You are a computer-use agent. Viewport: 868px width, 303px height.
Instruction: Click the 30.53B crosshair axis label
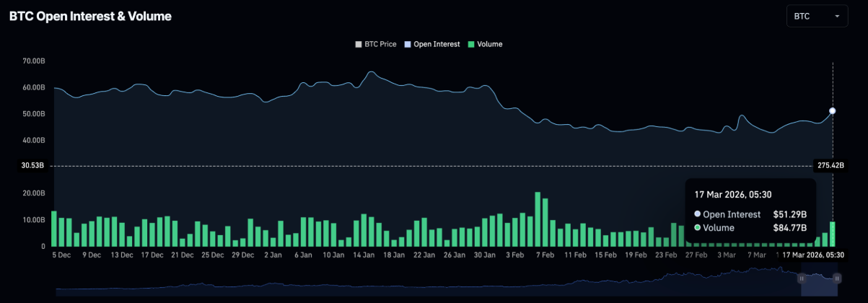25,166
